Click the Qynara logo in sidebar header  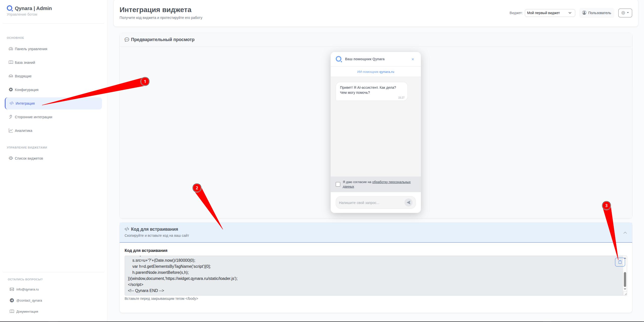tap(10, 8)
